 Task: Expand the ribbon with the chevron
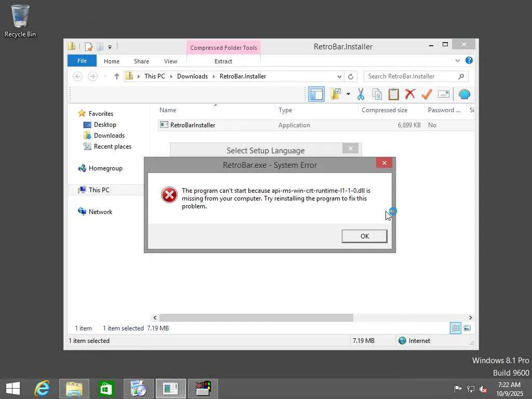point(457,61)
